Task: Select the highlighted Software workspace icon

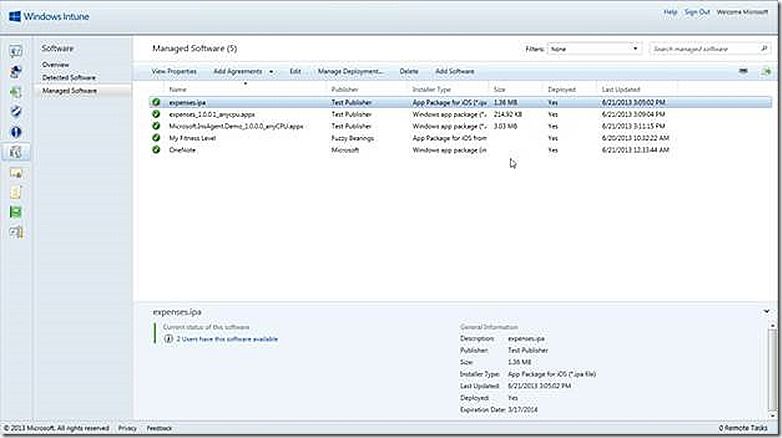Action: point(16,152)
